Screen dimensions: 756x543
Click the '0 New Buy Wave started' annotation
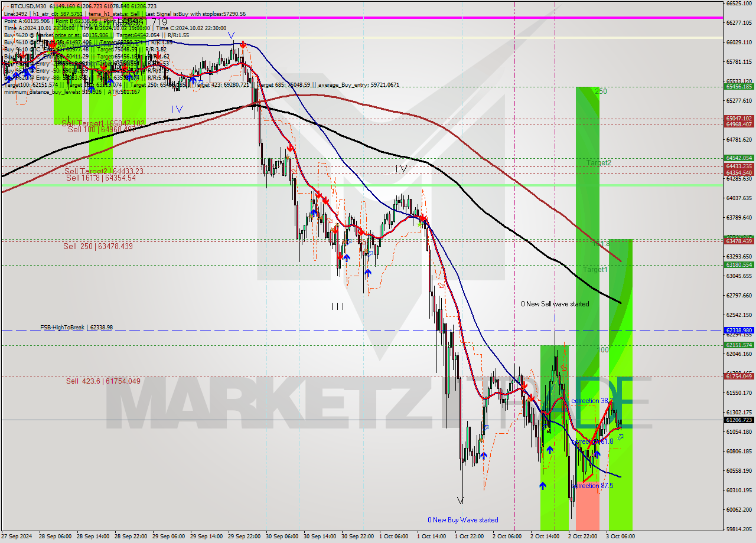[x=463, y=520]
